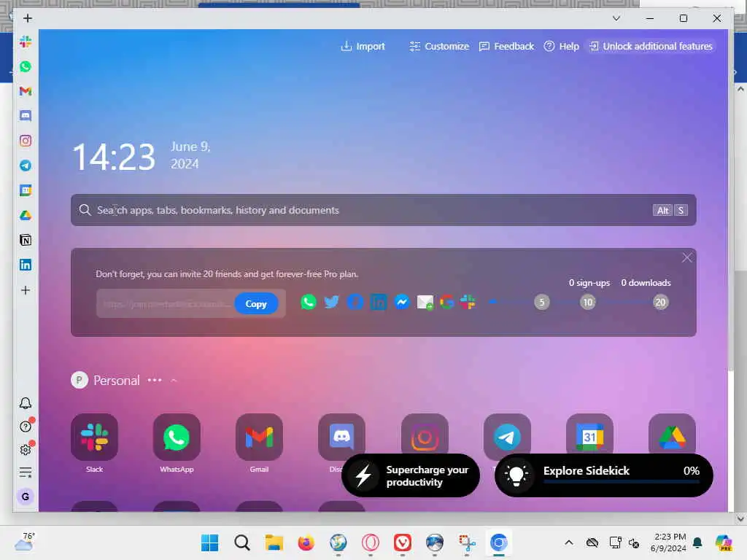Open Slack from the left sidebar
Viewport: 747px width, 560px height.
[x=26, y=42]
